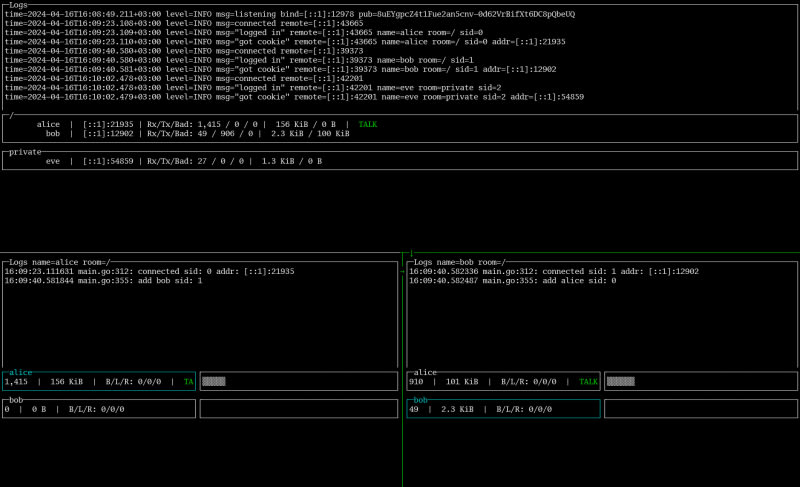Select highlighted alice stats box in left pane
This screenshot has width=800, height=487.
pyautogui.click(x=99, y=381)
